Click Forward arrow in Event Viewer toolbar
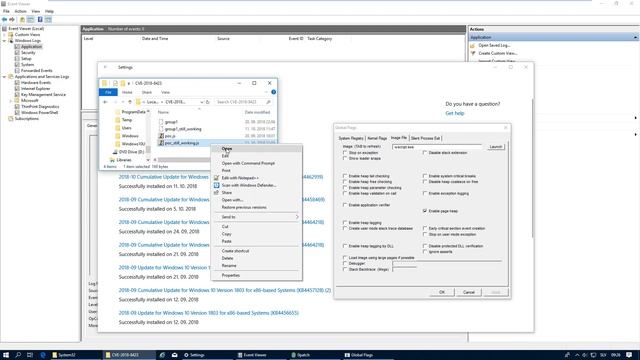 click(x=12, y=19)
